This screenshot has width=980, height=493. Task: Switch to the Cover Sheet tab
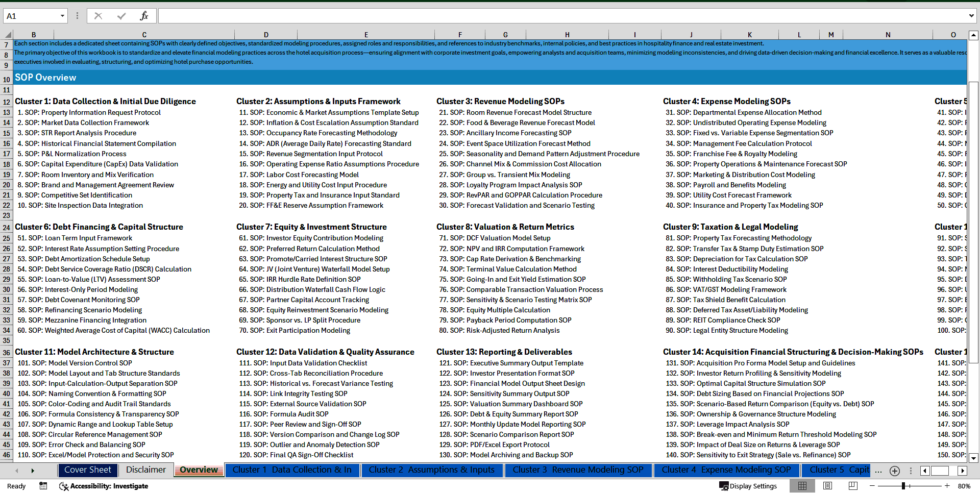click(x=87, y=470)
